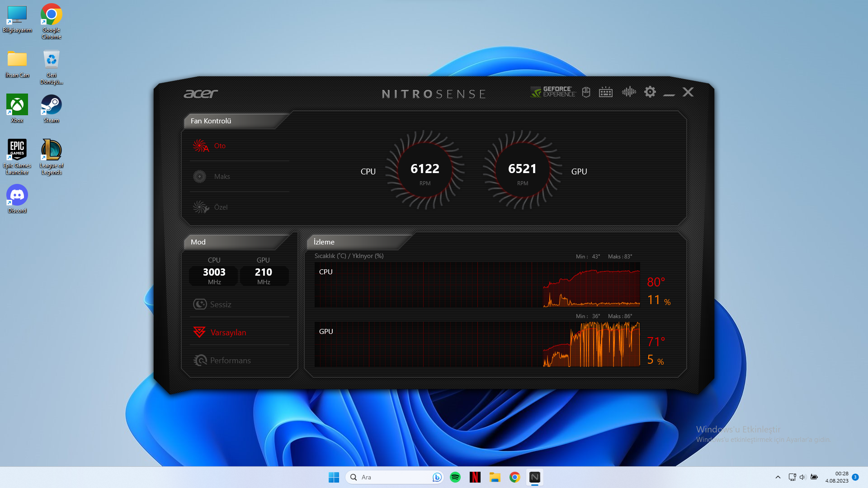Select Oto fan control mode

click(x=219, y=146)
